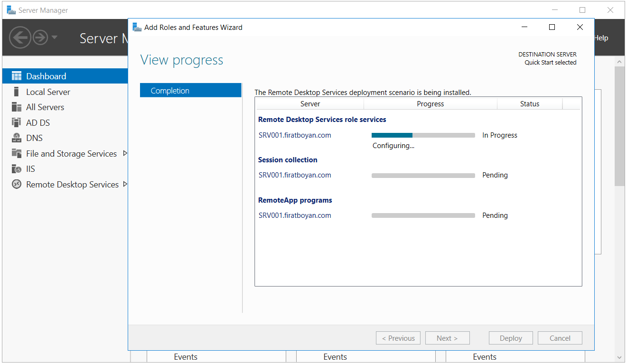Image resolution: width=627 pixels, height=364 pixels.
Task: Open the Dashboard page
Action: click(65, 76)
